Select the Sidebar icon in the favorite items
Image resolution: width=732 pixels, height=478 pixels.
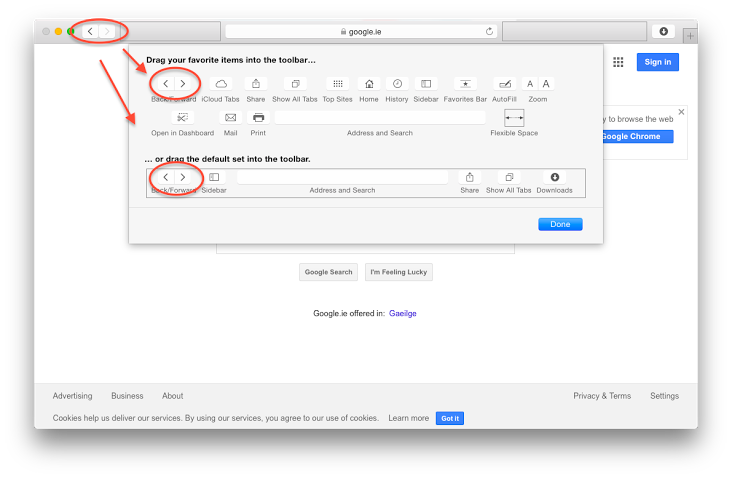click(x=426, y=84)
